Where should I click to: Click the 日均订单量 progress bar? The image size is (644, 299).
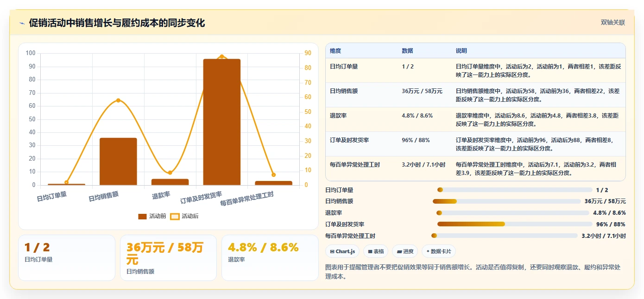515,190
